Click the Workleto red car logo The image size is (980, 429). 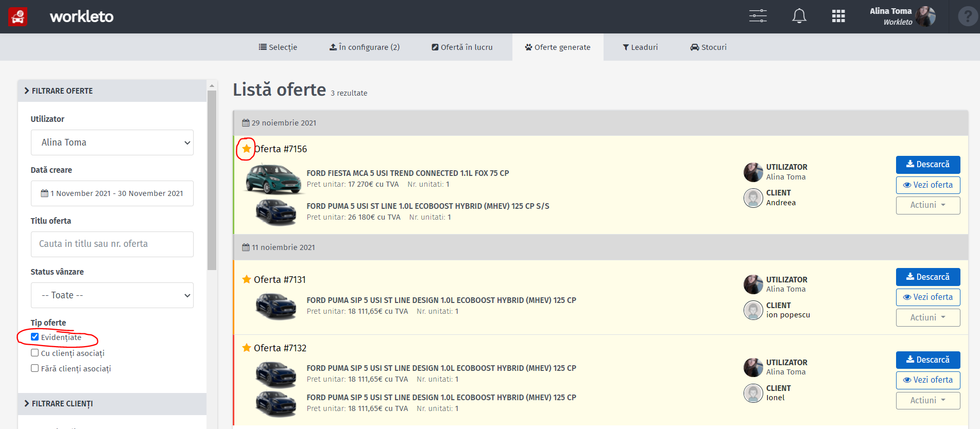(18, 17)
